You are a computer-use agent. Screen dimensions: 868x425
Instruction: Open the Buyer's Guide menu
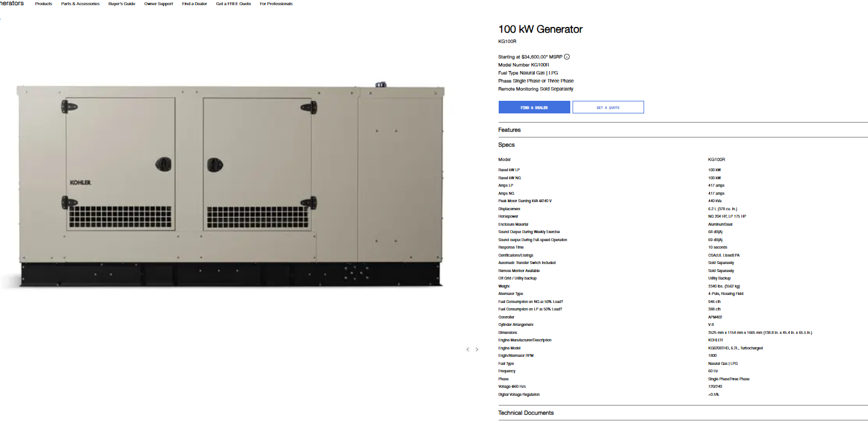pyautogui.click(x=122, y=4)
